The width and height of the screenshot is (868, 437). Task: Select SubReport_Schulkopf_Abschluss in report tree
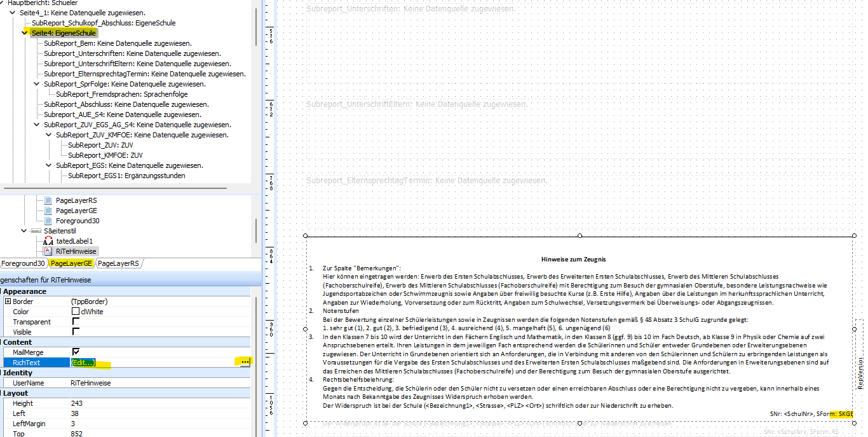pyautogui.click(x=104, y=23)
